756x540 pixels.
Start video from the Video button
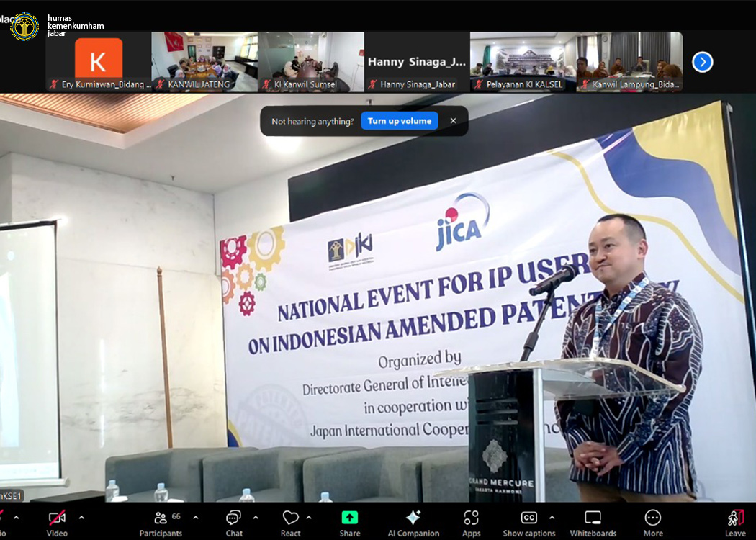point(57,521)
